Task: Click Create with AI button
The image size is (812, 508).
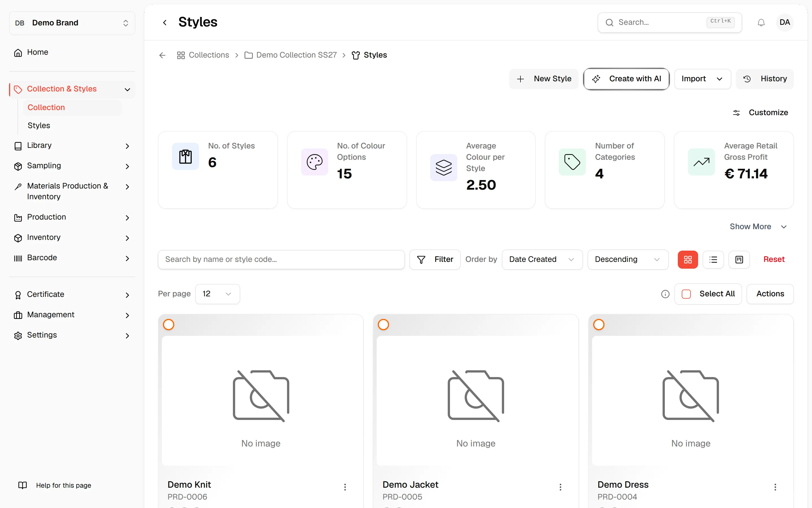Action: pyautogui.click(x=626, y=79)
